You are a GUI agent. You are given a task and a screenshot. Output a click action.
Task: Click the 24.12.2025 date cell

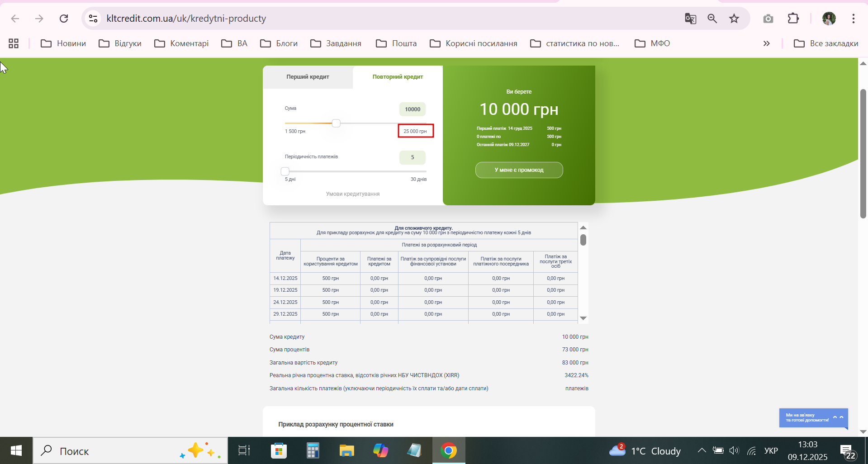[285, 302]
